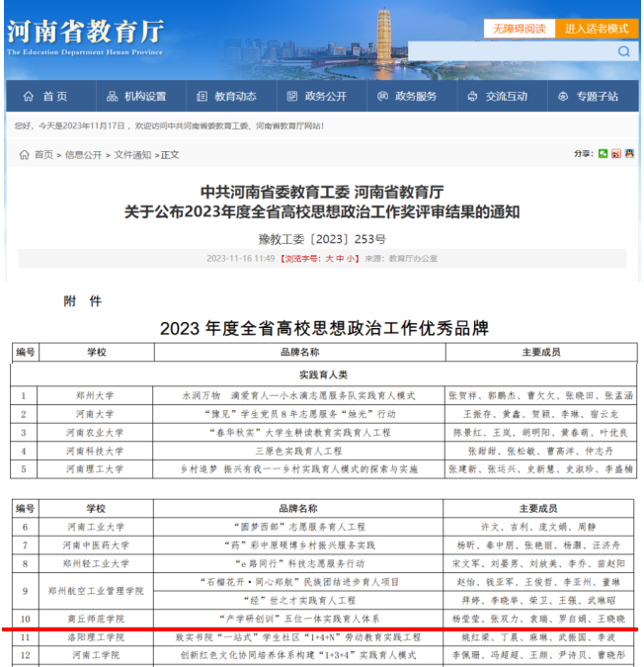Click the 河南农业大学 table cell
644x667 pixels.
click(95, 433)
